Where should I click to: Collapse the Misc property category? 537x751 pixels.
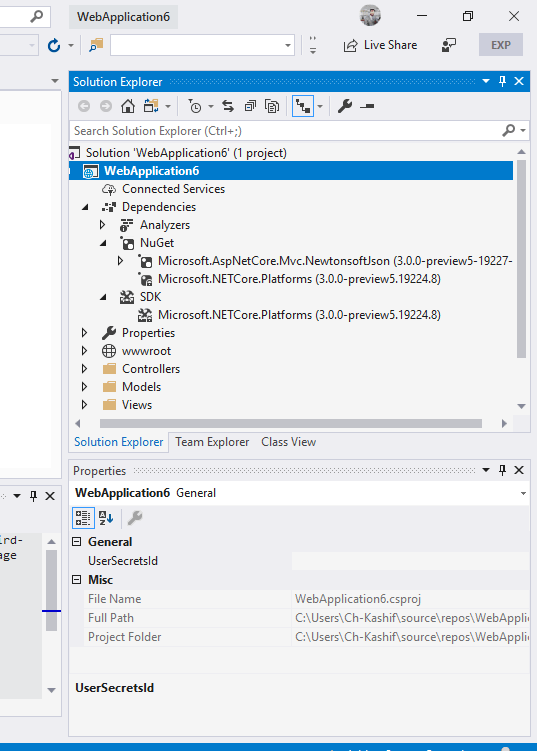coord(77,580)
